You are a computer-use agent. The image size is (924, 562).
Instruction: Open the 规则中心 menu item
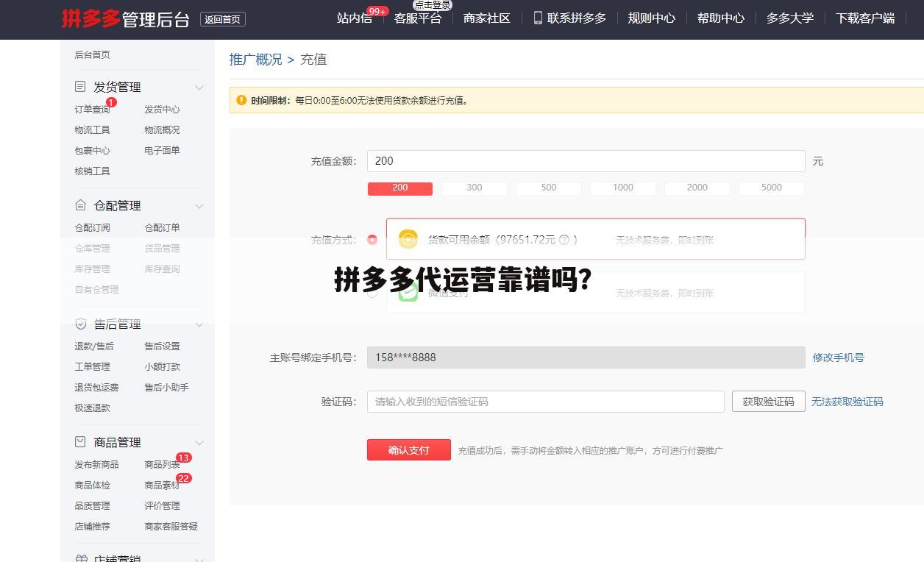click(x=652, y=18)
